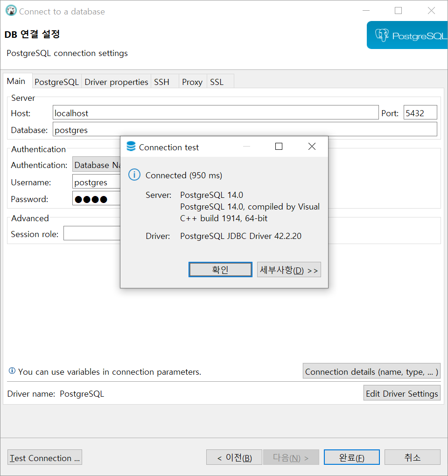Click the PostgreSQL connection settings subtitle
Screen dimensions: 448x476
point(67,53)
